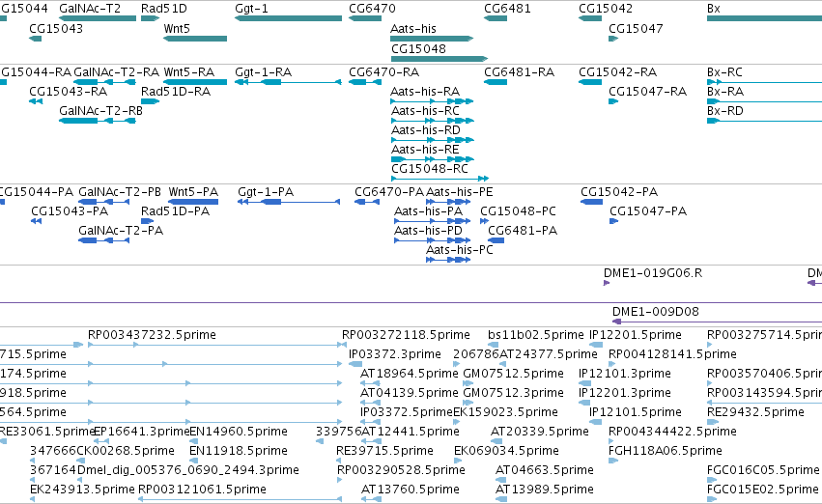822x504 pixels.
Task: Click protein label Rad51D-PA
Action: [x=175, y=211]
